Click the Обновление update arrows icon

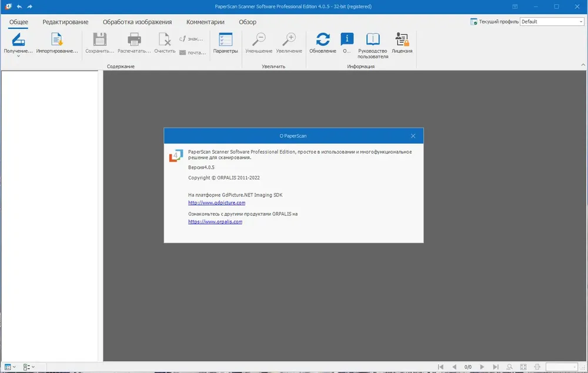coord(322,39)
